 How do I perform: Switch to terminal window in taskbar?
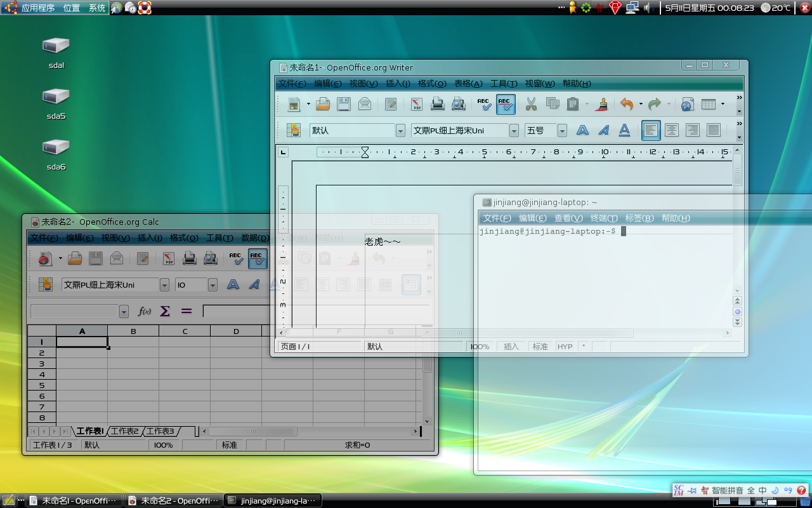[x=273, y=500]
